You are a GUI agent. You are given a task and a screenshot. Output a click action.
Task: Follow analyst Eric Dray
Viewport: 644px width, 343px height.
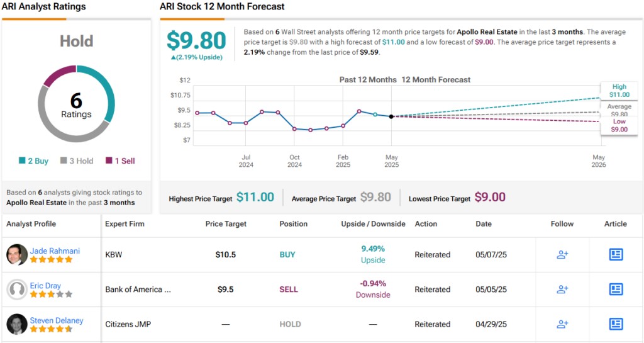(562, 290)
